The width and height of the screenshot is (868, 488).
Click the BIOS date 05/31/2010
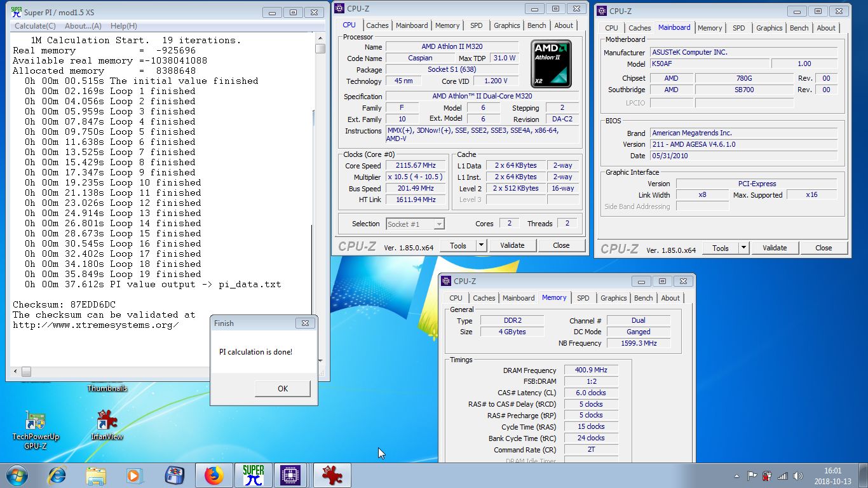click(743, 156)
